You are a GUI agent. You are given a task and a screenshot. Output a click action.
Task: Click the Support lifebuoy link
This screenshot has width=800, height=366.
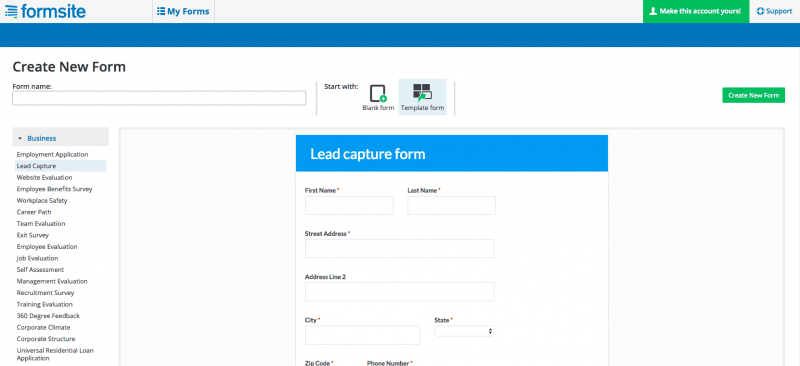(774, 11)
